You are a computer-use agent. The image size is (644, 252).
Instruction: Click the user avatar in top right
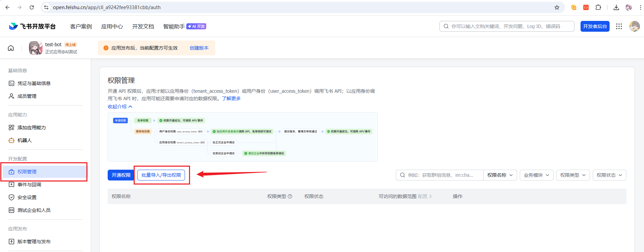[x=634, y=26]
